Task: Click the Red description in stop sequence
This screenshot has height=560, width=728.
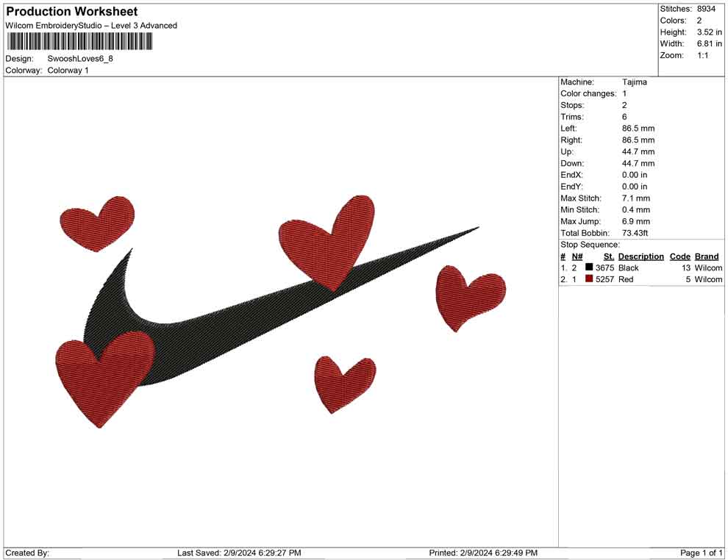Action: [x=625, y=279]
